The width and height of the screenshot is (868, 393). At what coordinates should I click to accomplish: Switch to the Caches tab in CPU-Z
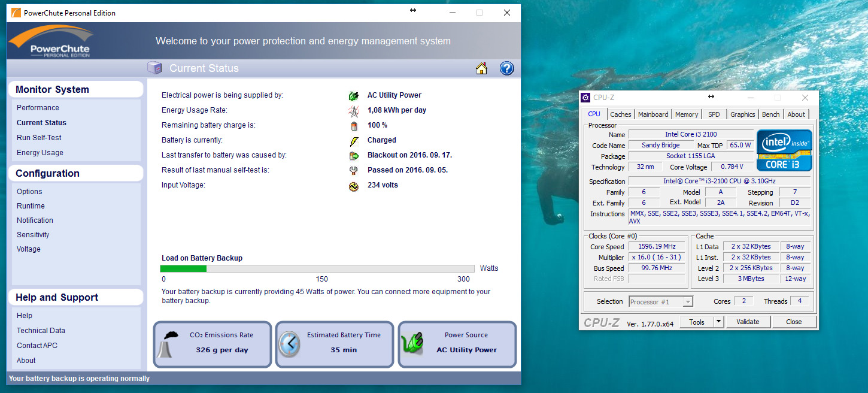coord(621,114)
